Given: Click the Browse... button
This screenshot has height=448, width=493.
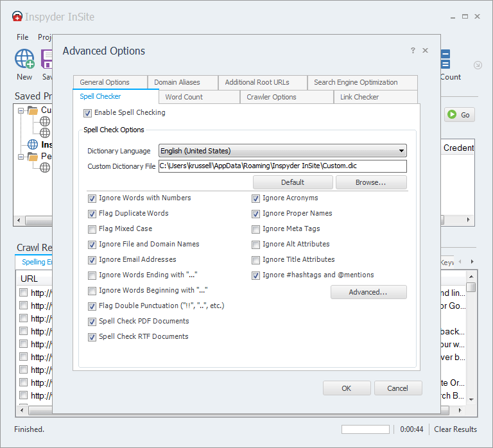Looking at the screenshot, I should [x=371, y=182].
